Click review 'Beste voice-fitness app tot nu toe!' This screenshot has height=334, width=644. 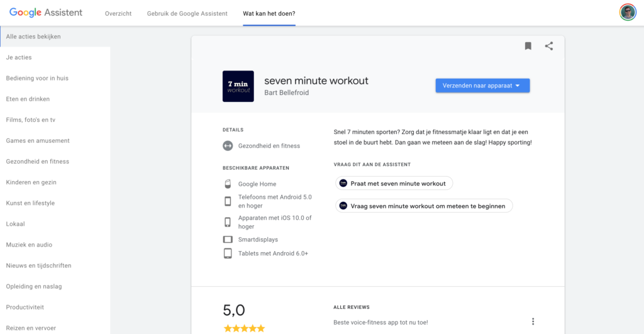pyautogui.click(x=380, y=323)
